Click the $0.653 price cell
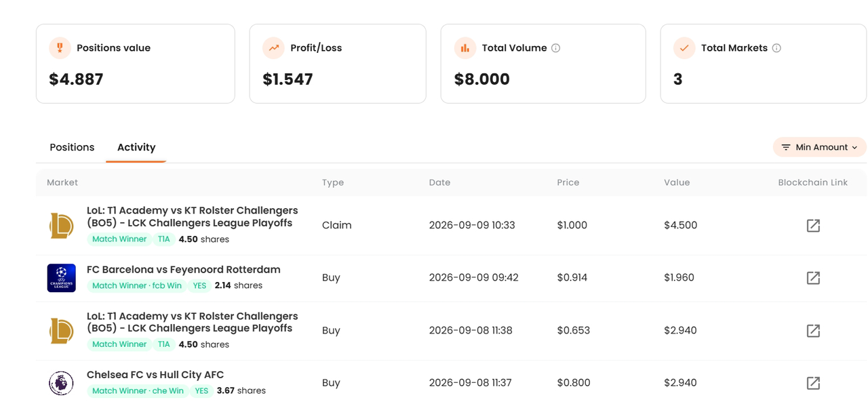 point(574,330)
